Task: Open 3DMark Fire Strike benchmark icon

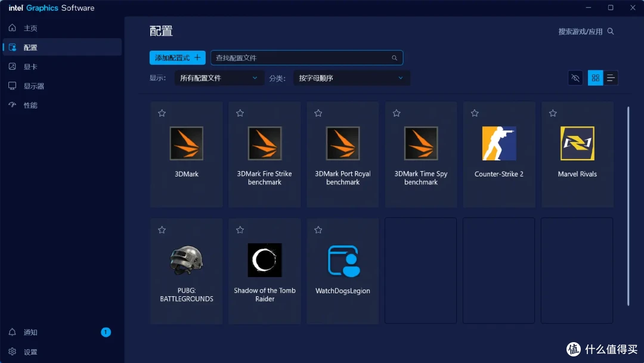Action: pyautogui.click(x=265, y=143)
